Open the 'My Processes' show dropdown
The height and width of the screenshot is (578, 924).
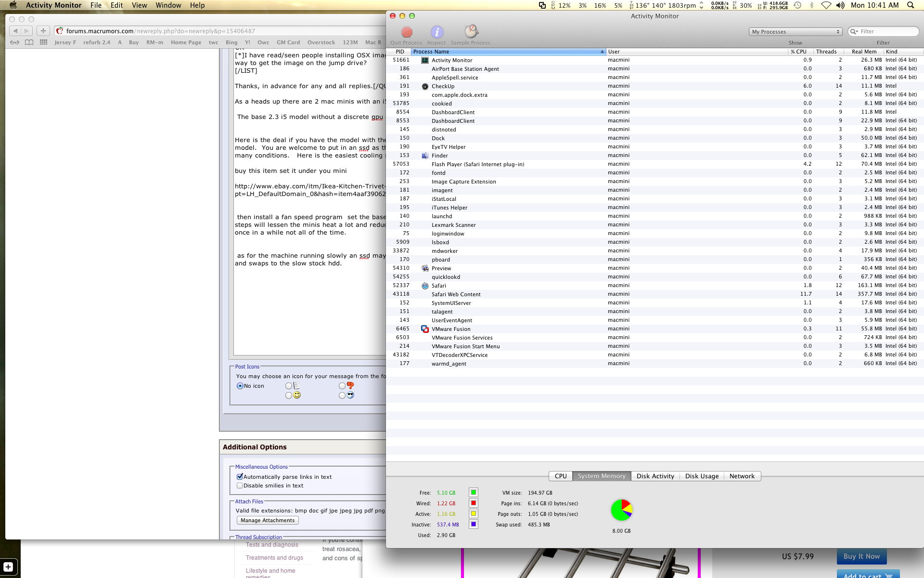click(x=796, y=32)
